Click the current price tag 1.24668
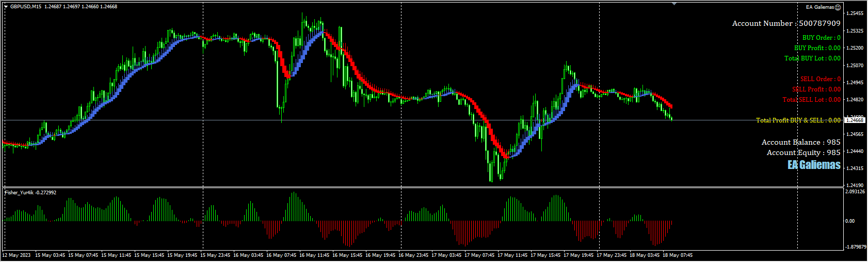Viewport: 868px width, 262px height. coord(855,120)
